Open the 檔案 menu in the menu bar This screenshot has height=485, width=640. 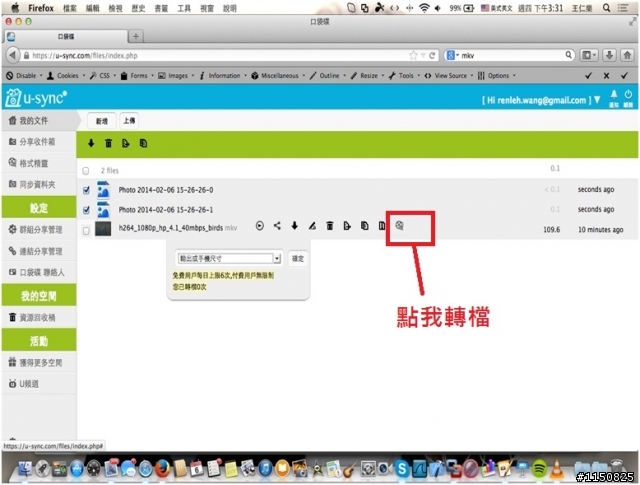[70, 8]
